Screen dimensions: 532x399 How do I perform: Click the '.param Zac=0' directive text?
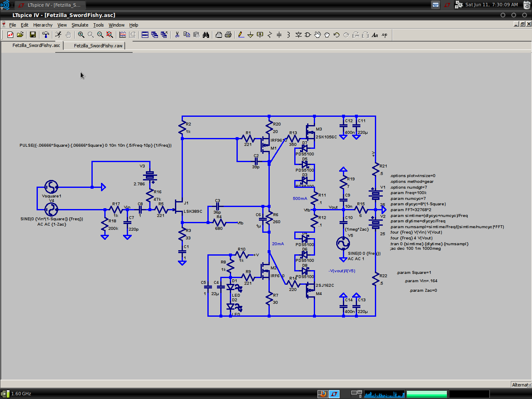[423, 291]
